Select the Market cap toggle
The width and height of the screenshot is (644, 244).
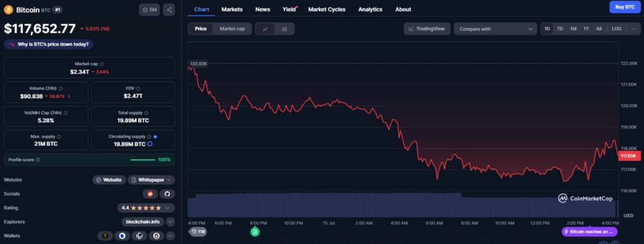click(232, 29)
